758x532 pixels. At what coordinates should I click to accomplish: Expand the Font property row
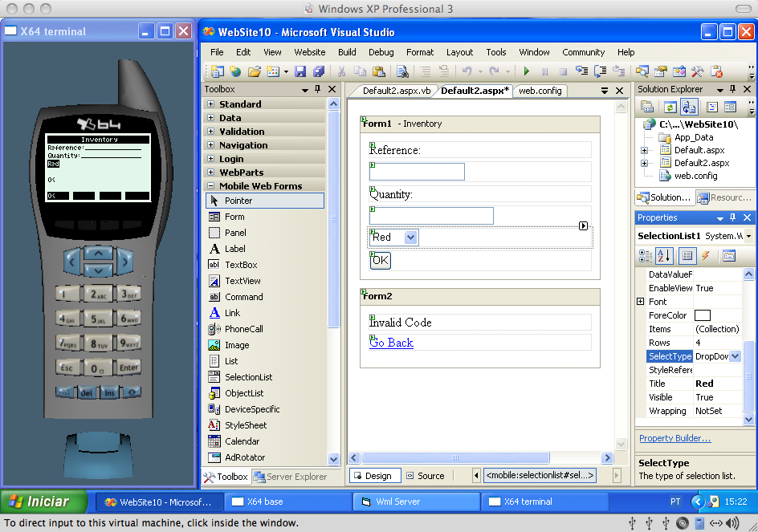click(x=641, y=302)
